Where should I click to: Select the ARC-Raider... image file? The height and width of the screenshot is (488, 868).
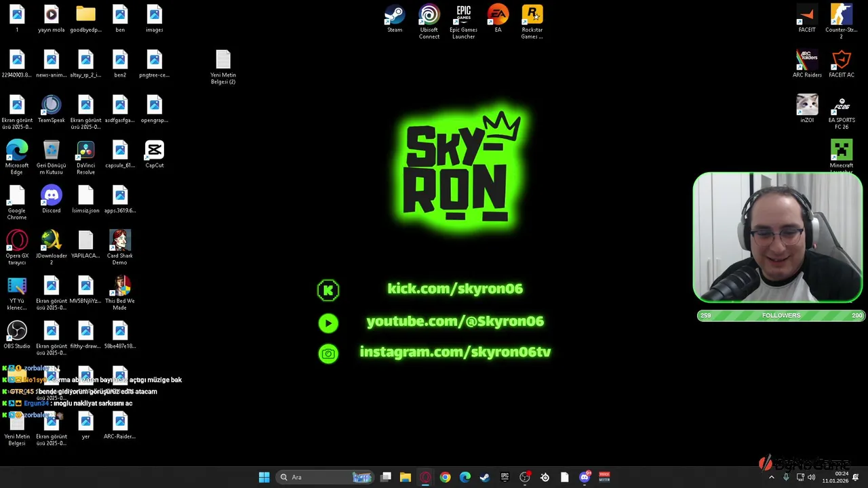click(x=120, y=425)
